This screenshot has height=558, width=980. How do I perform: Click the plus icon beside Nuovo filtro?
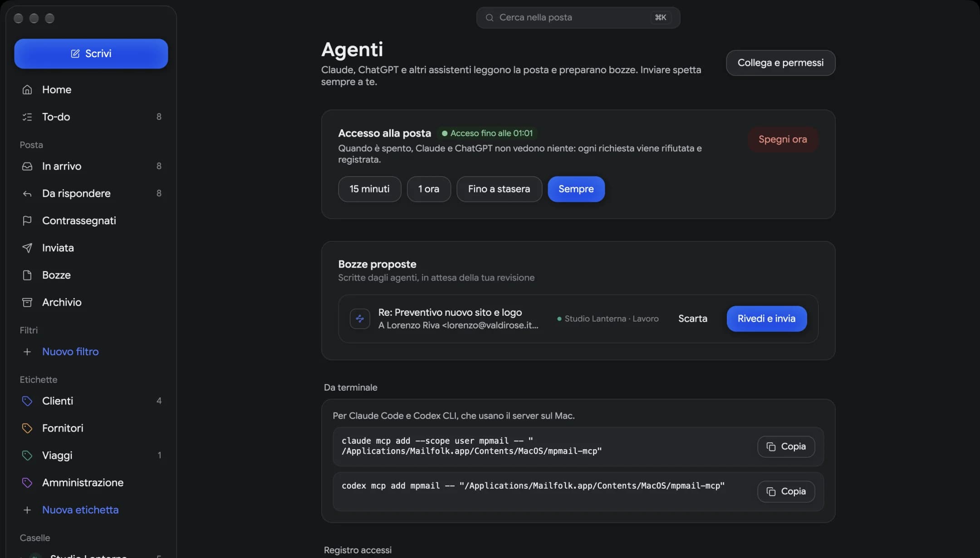[x=27, y=352]
